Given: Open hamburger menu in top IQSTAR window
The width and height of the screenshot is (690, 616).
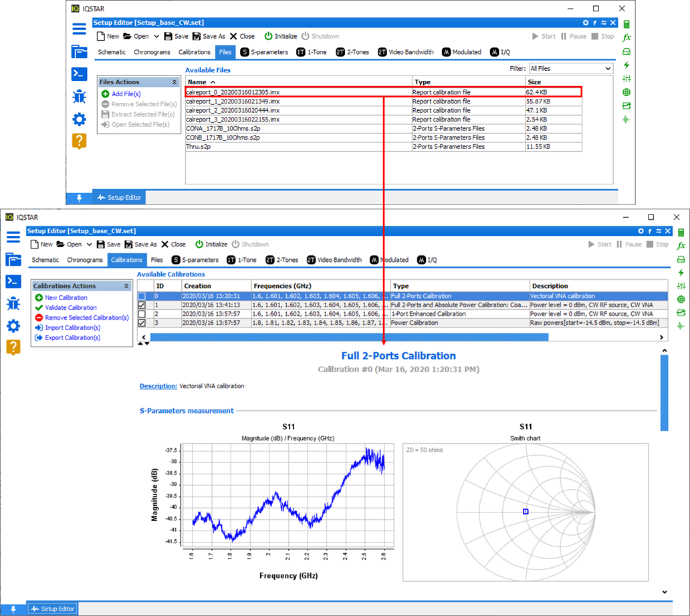Looking at the screenshot, I should tap(79, 29).
